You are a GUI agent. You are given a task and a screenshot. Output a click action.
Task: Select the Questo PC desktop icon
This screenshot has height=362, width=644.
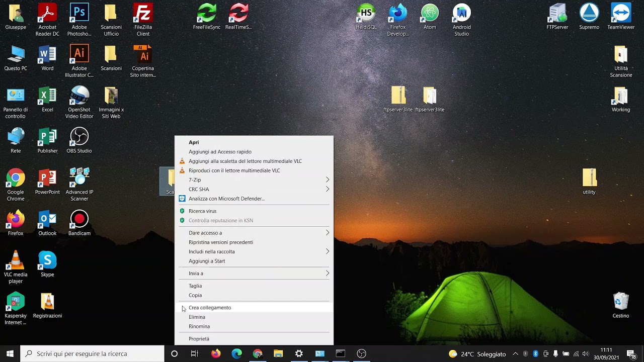(x=16, y=58)
